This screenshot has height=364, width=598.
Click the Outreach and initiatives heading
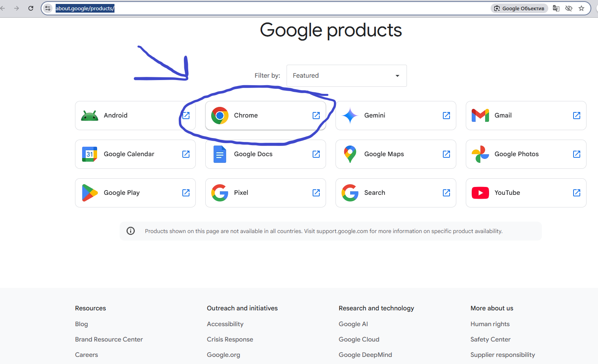242,308
